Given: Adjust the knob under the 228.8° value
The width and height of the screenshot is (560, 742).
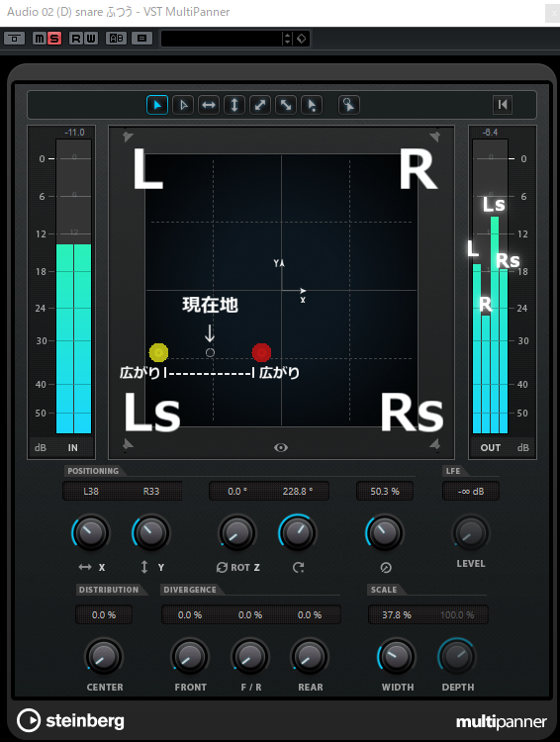Looking at the screenshot, I should [297, 533].
